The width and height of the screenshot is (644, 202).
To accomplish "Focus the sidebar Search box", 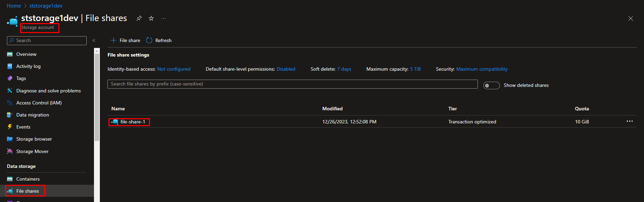I will pos(47,41).
